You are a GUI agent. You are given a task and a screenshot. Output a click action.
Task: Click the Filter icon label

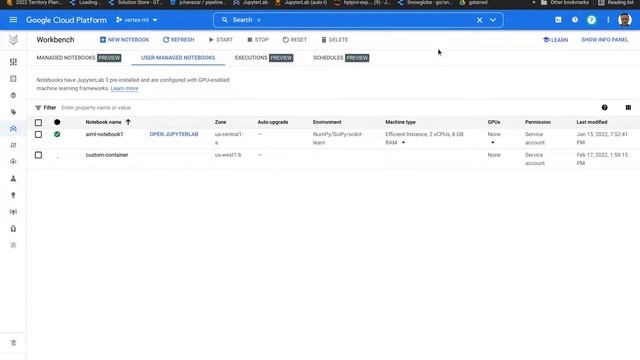pos(46,108)
